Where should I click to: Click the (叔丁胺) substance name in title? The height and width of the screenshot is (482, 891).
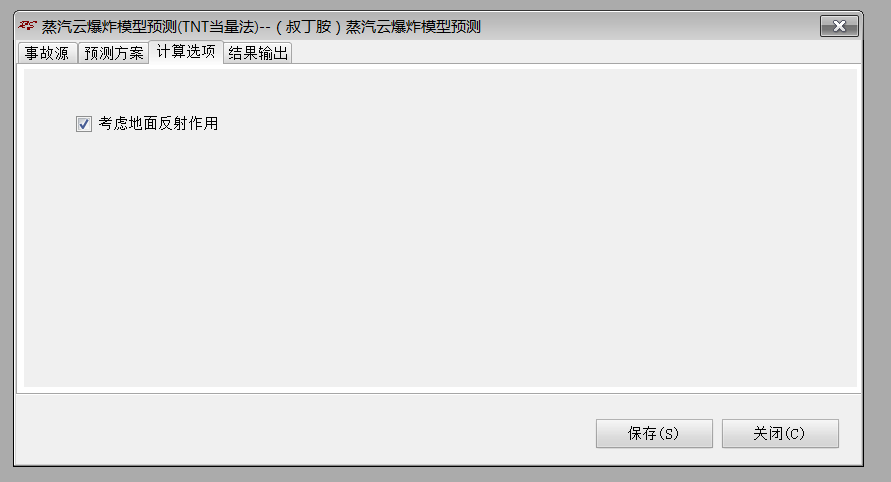click(x=309, y=27)
